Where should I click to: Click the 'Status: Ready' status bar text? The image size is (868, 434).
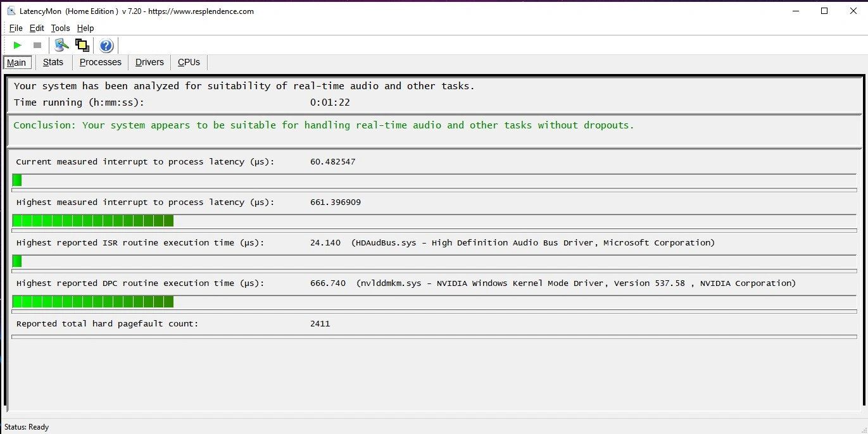[27, 427]
